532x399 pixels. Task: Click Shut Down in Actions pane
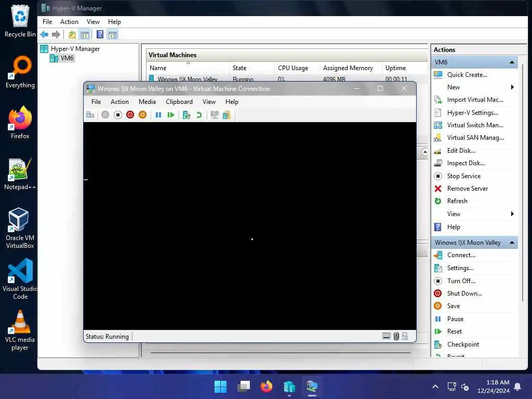464,294
